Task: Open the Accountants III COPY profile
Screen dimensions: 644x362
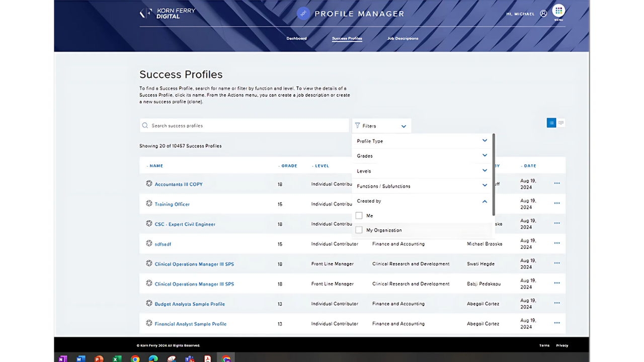Action: (178, 184)
